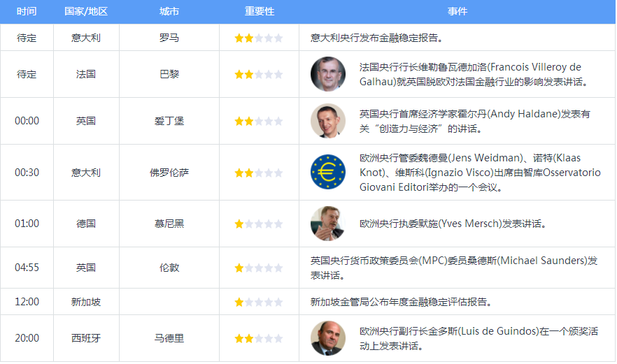Click the star rating in the 马德里 row
617x364 pixels.
(259, 338)
